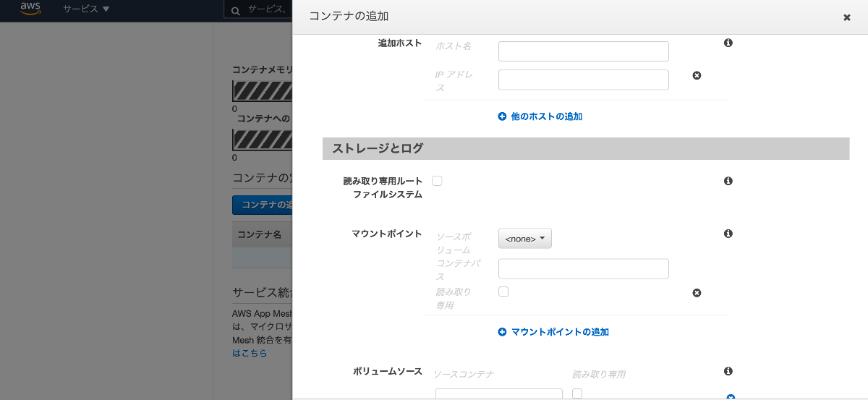This screenshot has height=400, width=868.
Task: Click the コンテナの追加 button in background page
Action: coord(262,205)
